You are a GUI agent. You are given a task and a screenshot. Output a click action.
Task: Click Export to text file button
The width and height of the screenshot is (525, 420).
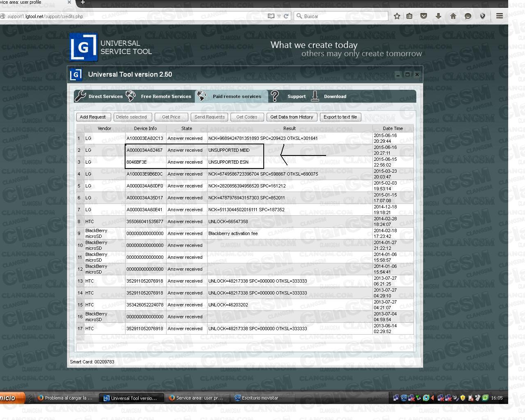[340, 117]
